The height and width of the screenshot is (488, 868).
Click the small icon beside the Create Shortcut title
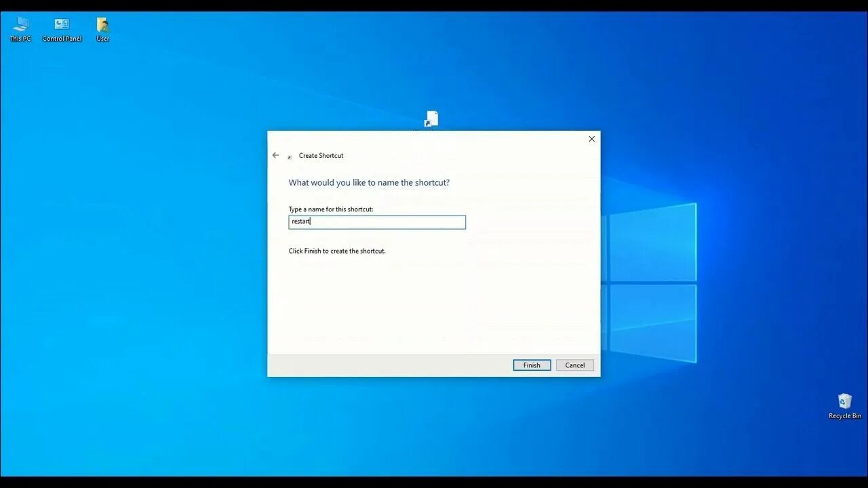(x=290, y=157)
